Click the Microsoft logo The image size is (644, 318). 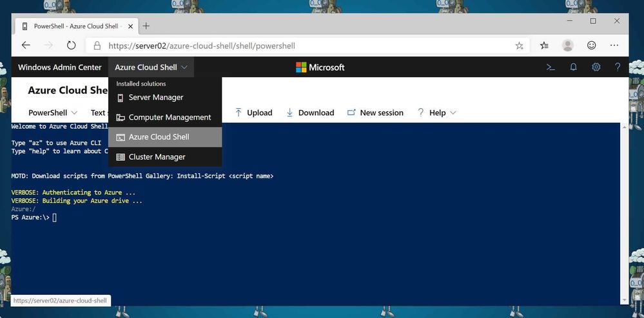(320, 68)
